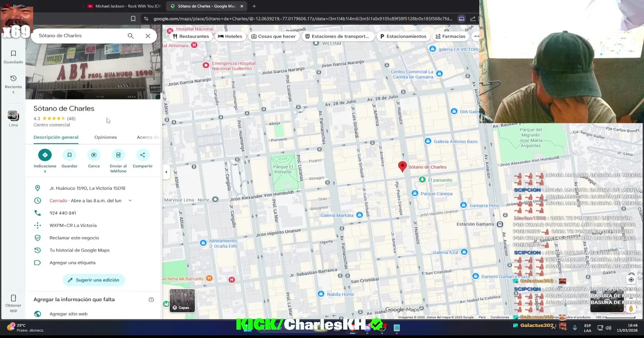
Task: Click weather widget in taskbar
Action: 26,327
